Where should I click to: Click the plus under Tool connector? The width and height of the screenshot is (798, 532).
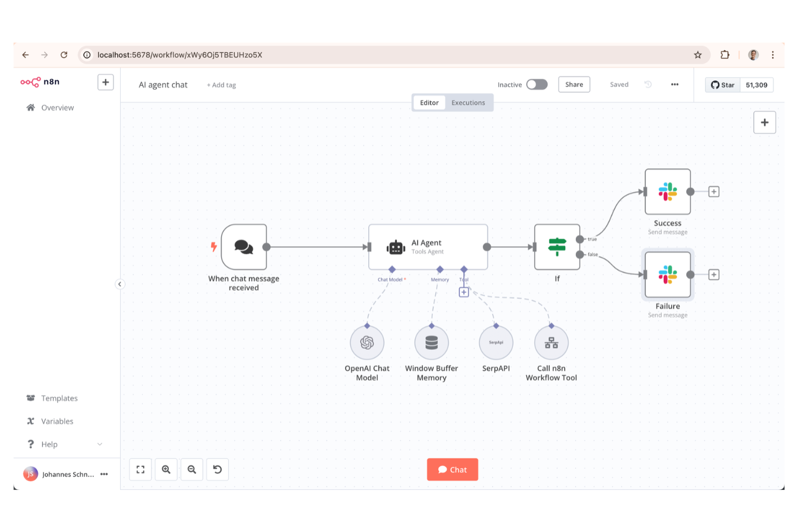click(x=464, y=292)
